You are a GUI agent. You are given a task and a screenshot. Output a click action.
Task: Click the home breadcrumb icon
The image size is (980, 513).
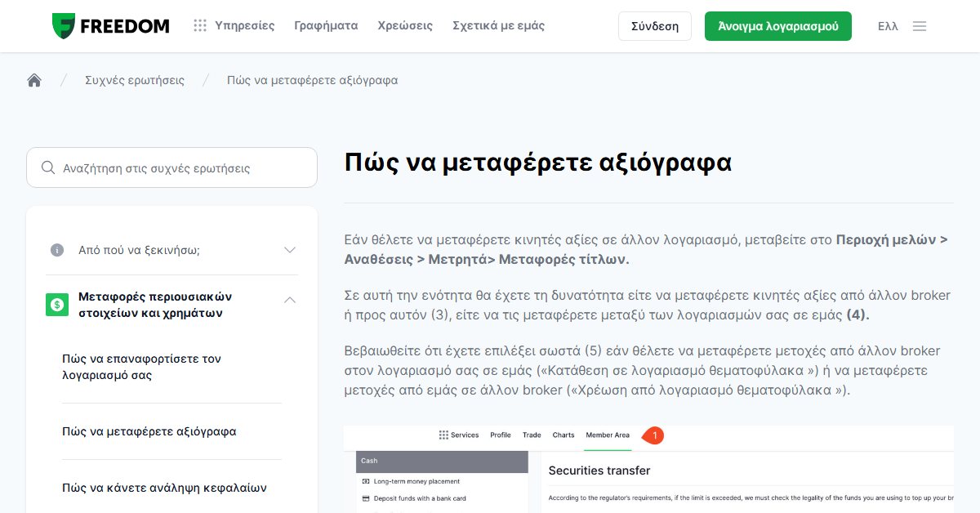34,80
